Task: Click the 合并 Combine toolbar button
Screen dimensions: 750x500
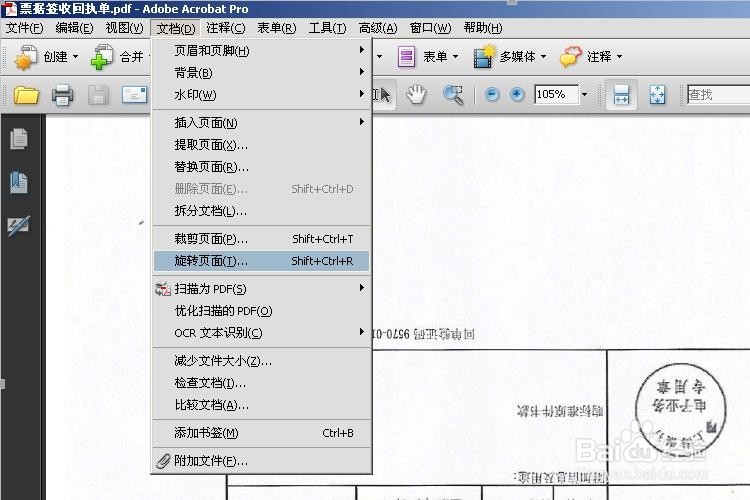Action: pyautogui.click(x=121, y=57)
